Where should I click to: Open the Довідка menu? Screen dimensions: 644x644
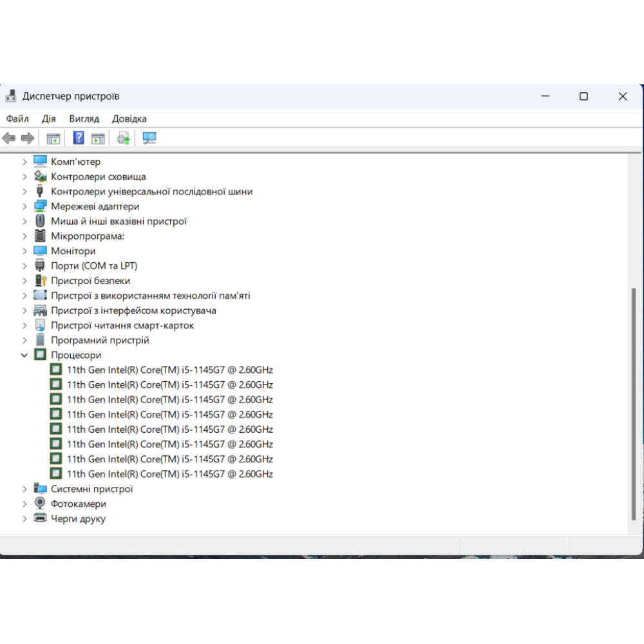pos(129,118)
